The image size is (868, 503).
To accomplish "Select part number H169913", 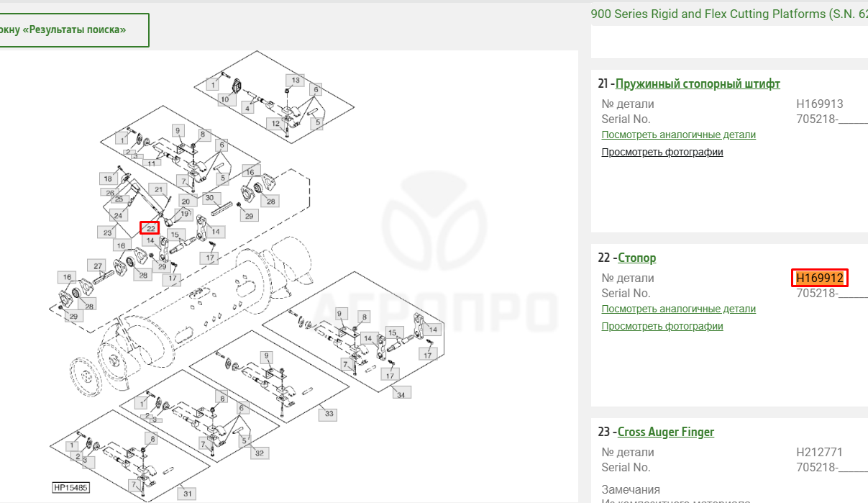I will [x=819, y=104].
